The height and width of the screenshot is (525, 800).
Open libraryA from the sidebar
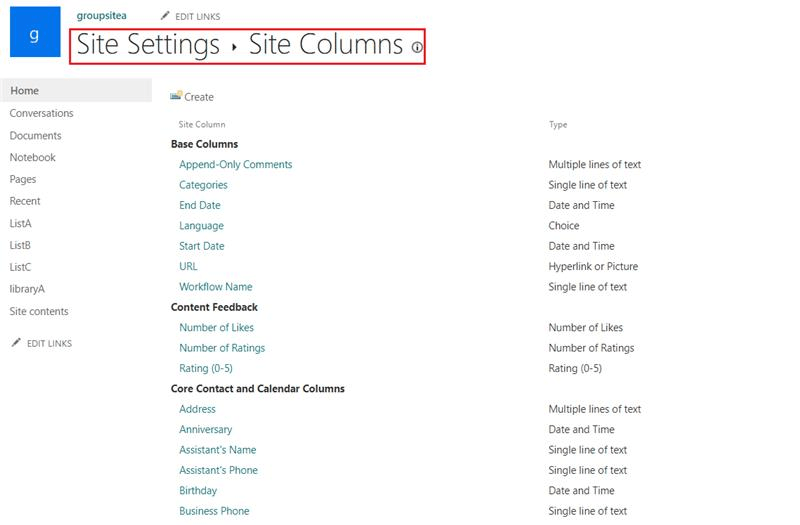click(27, 289)
